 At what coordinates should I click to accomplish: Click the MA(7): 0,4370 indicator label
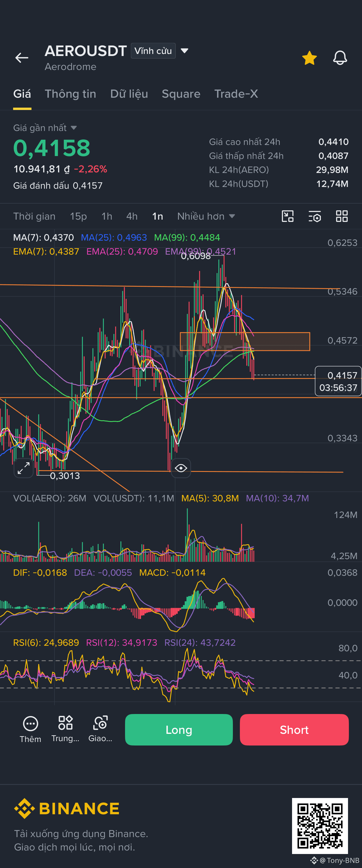click(x=43, y=237)
